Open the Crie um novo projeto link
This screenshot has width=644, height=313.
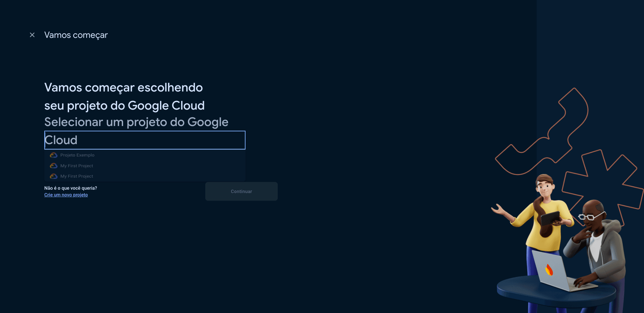(66, 195)
